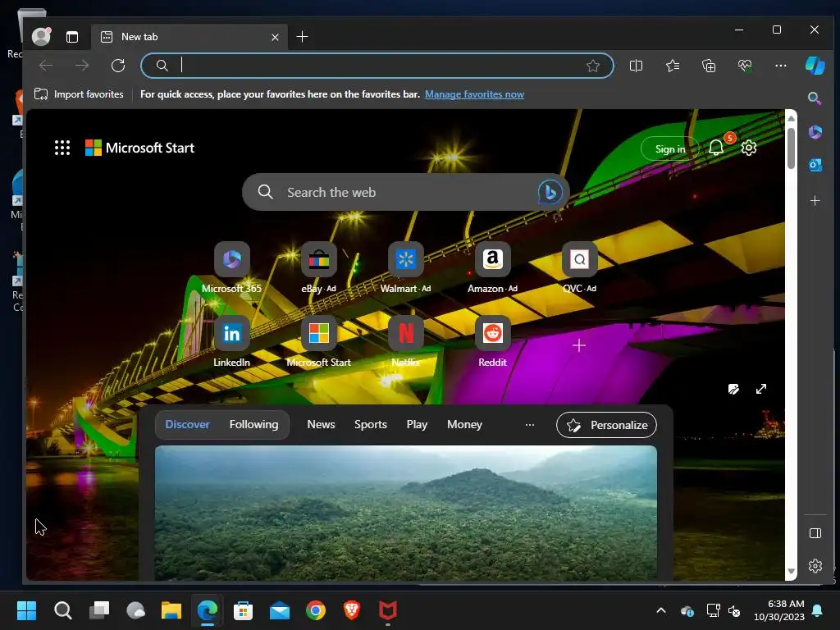Screen dimensions: 840x630
Task: Expand background to full view
Action: [x=760, y=389]
